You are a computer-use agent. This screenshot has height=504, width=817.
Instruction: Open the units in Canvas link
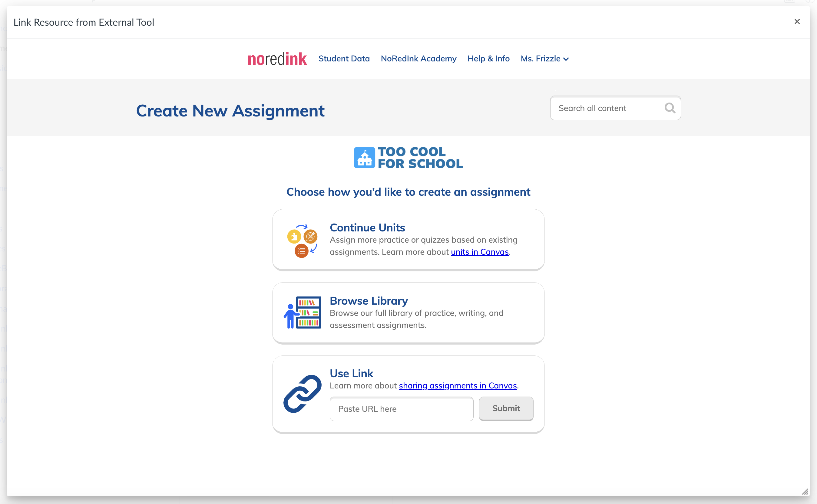pos(479,252)
